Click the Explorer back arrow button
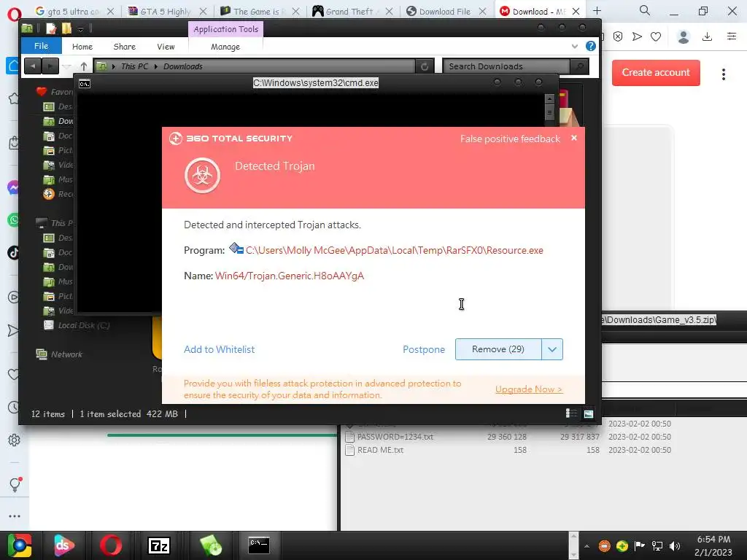The width and height of the screenshot is (747, 560). pyautogui.click(x=33, y=66)
